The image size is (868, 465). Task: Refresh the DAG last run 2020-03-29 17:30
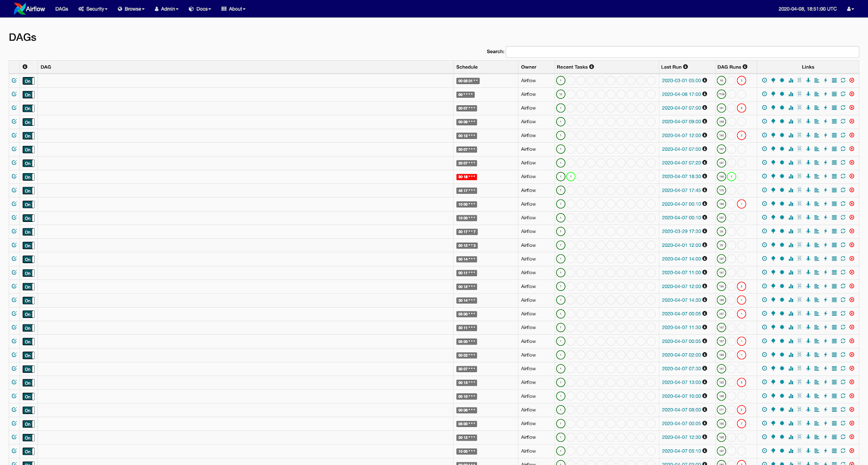(x=843, y=231)
